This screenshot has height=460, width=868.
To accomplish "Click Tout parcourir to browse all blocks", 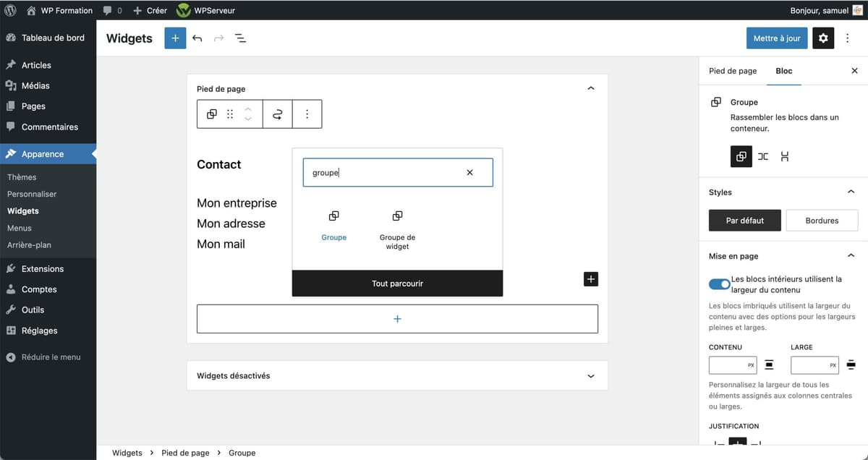I will click(x=396, y=283).
